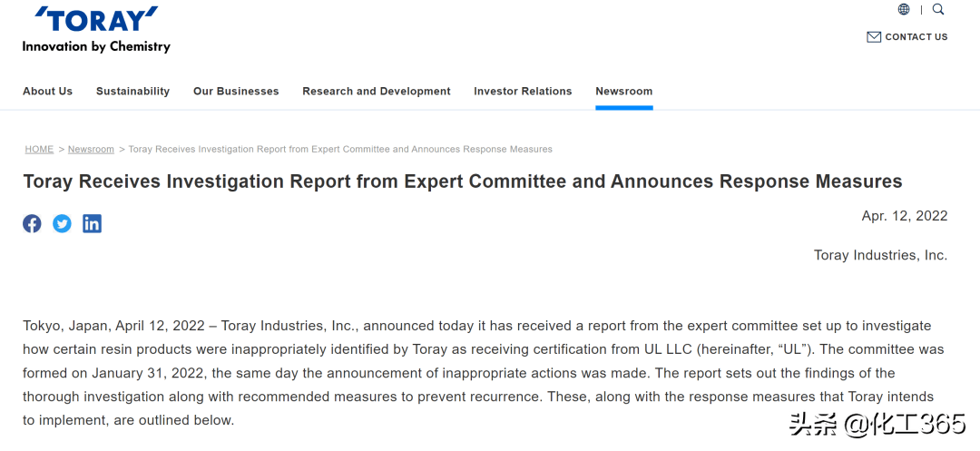
Task: Click the envelope Contact Us icon
Action: tap(874, 37)
